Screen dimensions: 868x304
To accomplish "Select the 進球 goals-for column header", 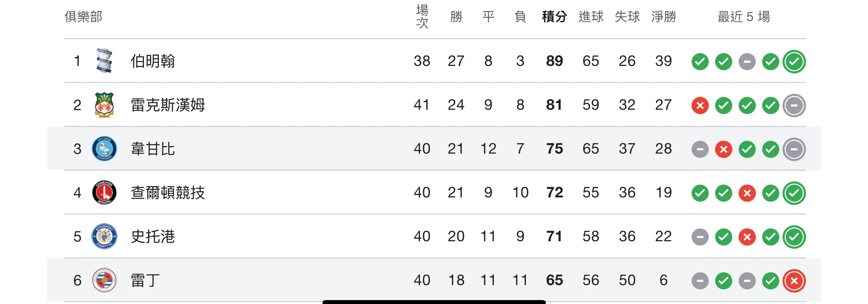I will (591, 16).
